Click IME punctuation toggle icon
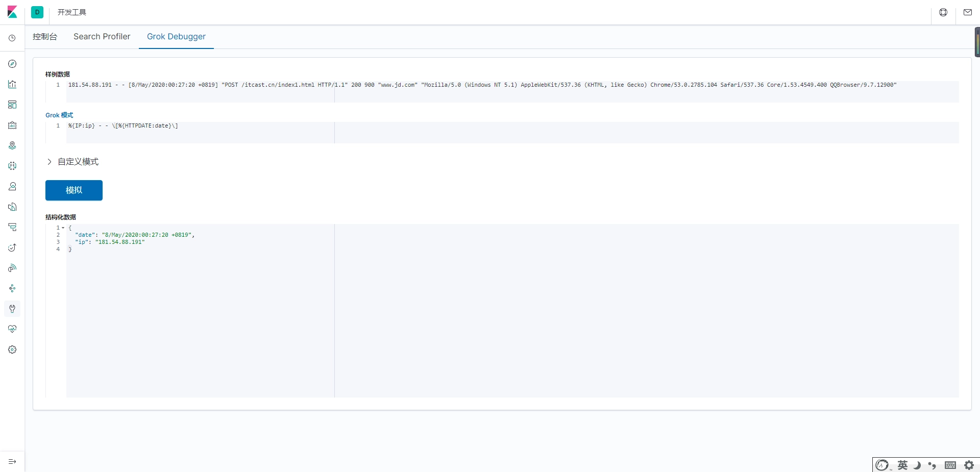Image resolution: width=980 pixels, height=472 pixels. [x=933, y=465]
